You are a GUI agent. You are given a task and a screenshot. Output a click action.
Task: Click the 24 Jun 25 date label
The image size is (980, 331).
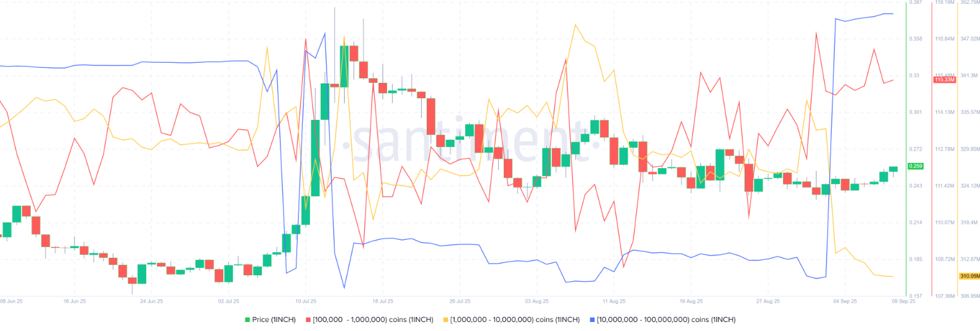[151, 300]
